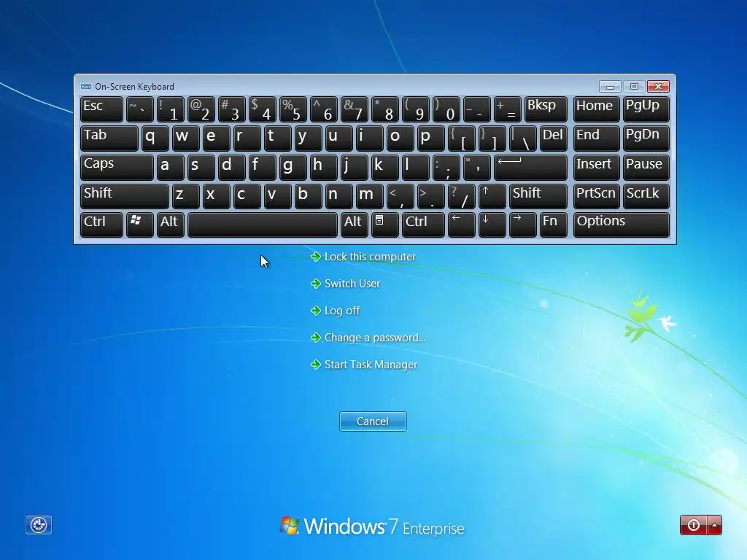Viewport: 747px width, 560px height.
Task: Click the up arrow key
Action: [x=492, y=196]
